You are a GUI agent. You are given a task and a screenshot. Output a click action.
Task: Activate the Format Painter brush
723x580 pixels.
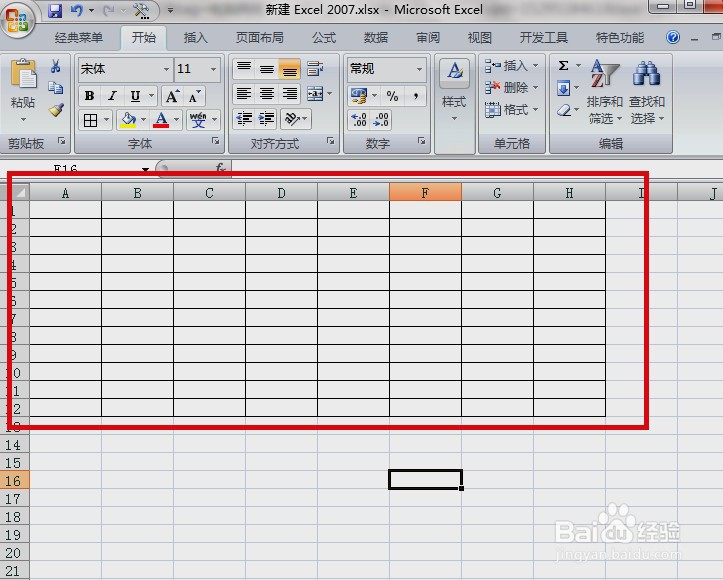point(56,110)
